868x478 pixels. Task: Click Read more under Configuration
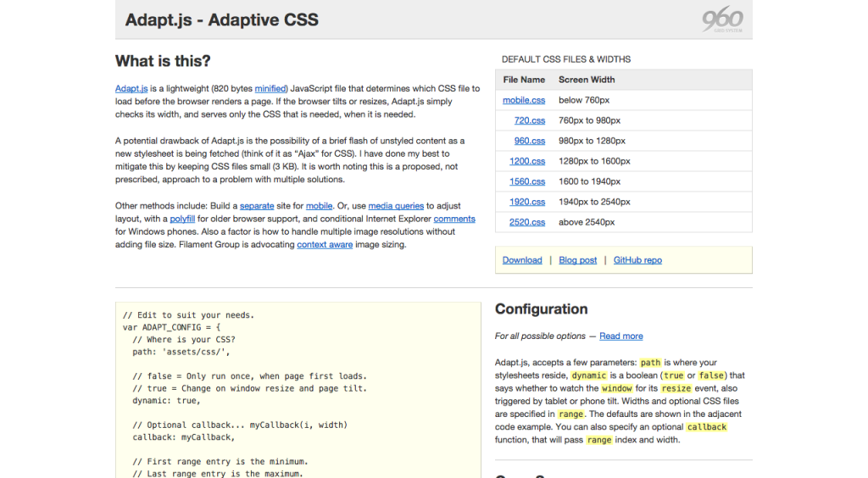[621, 336]
